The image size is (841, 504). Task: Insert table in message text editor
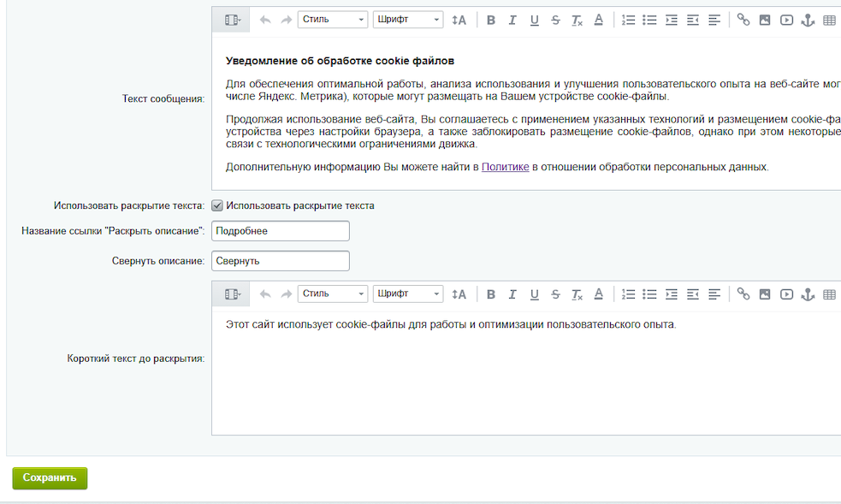coord(828,20)
